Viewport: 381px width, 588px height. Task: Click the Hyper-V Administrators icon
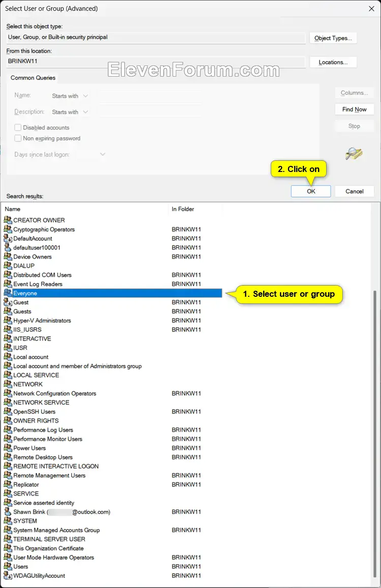tap(8, 320)
